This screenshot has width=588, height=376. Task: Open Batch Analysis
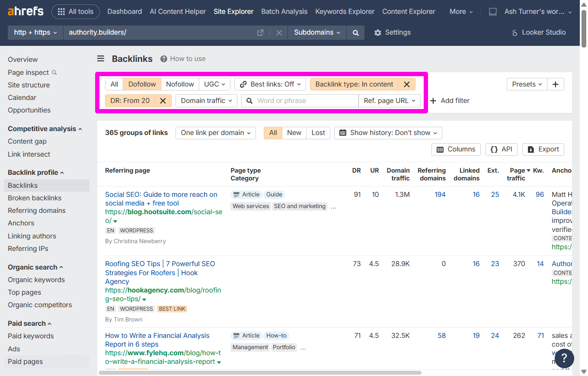284,12
